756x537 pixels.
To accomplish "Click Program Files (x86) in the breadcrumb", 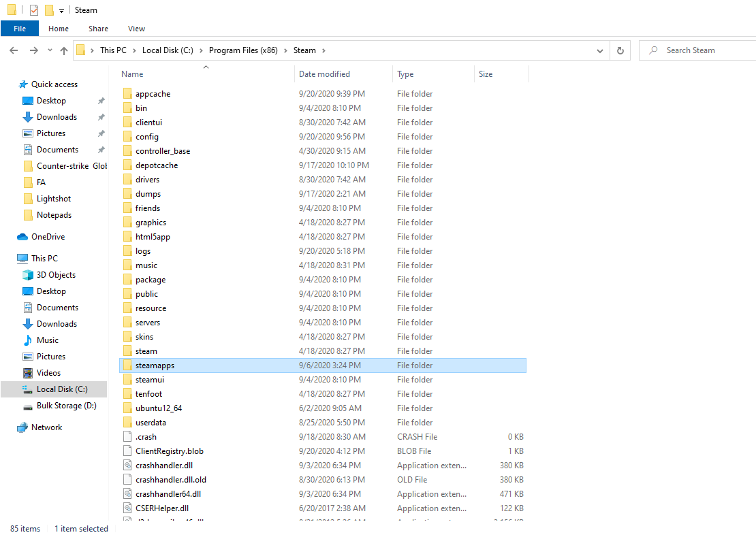I will pos(243,50).
